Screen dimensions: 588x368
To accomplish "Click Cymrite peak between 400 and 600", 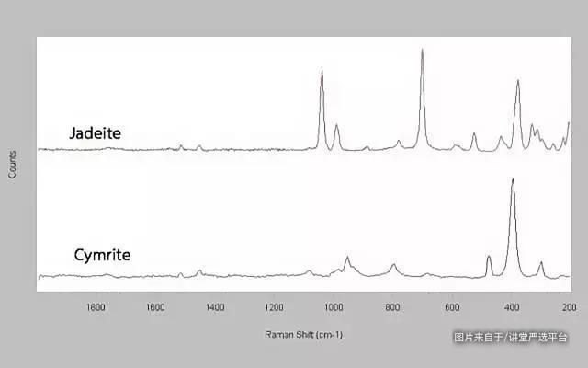I will click(489, 258).
